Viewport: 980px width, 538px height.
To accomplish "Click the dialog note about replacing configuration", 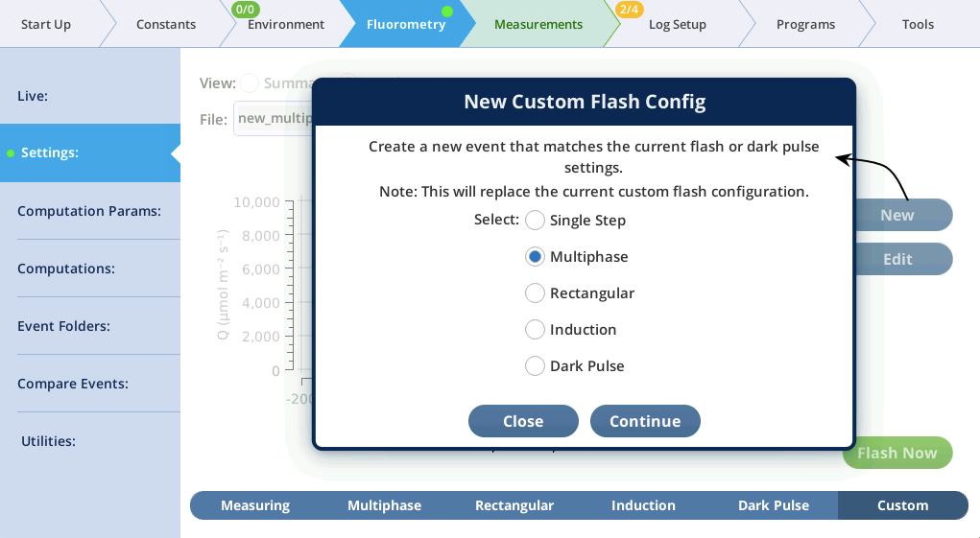I will (594, 192).
